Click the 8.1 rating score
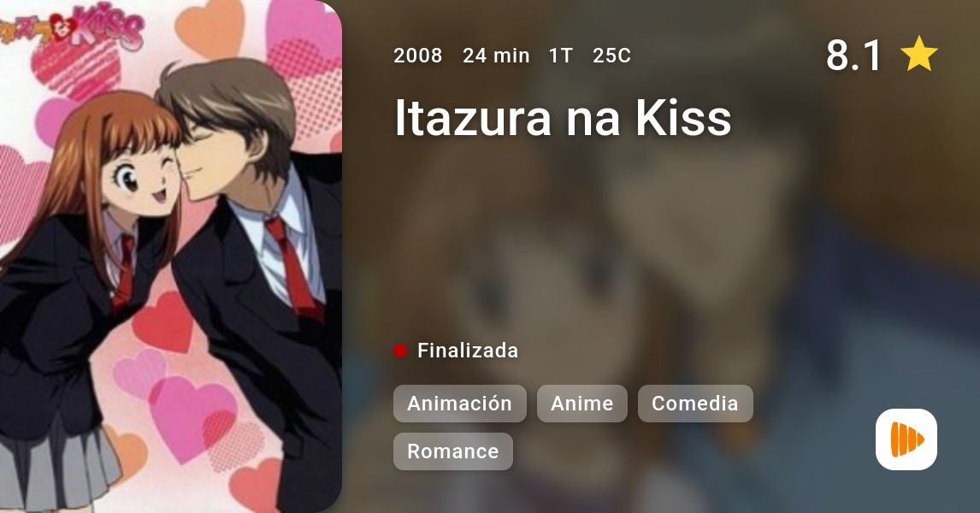 853,55
